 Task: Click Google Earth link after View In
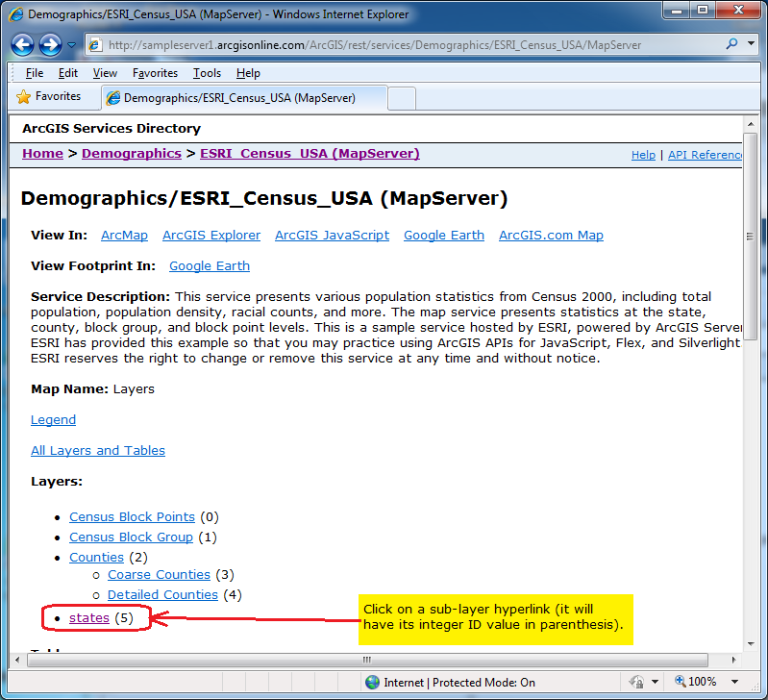point(444,236)
